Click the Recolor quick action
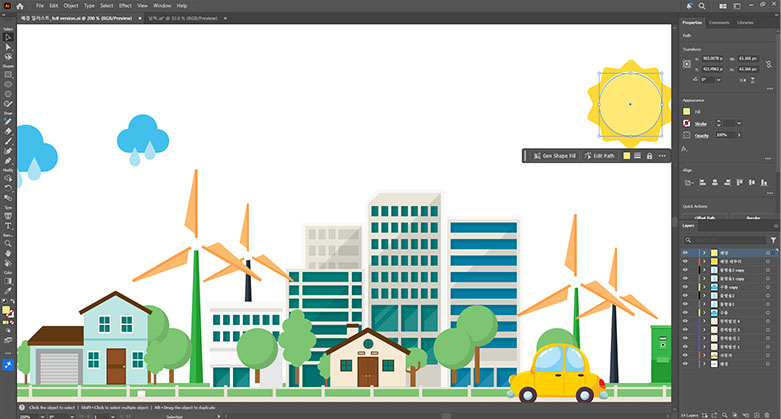Viewport: 781px width, 419px height. pyautogui.click(x=753, y=218)
